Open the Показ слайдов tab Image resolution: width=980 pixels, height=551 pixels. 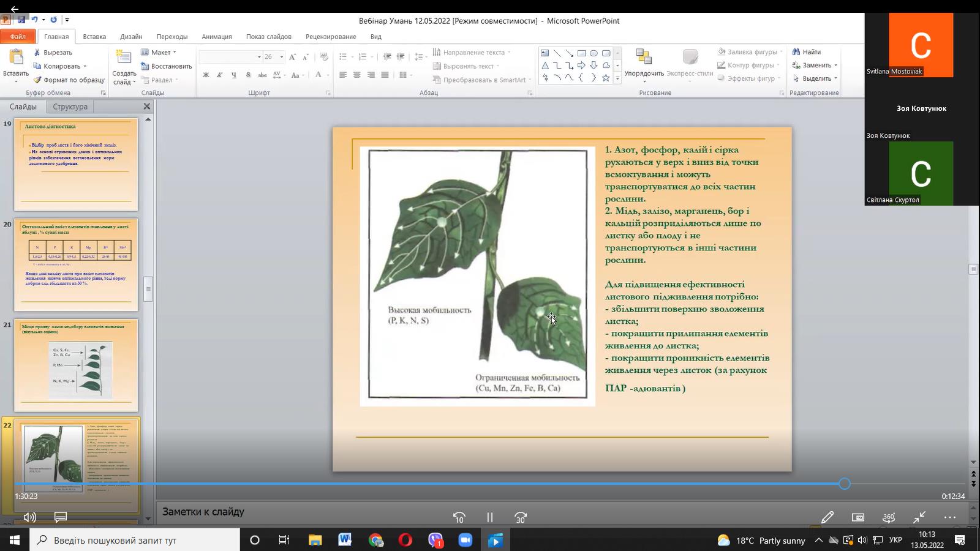tap(269, 37)
